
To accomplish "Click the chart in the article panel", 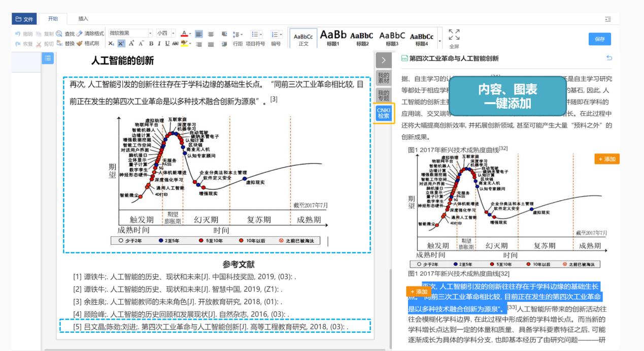I will pos(507,210).
